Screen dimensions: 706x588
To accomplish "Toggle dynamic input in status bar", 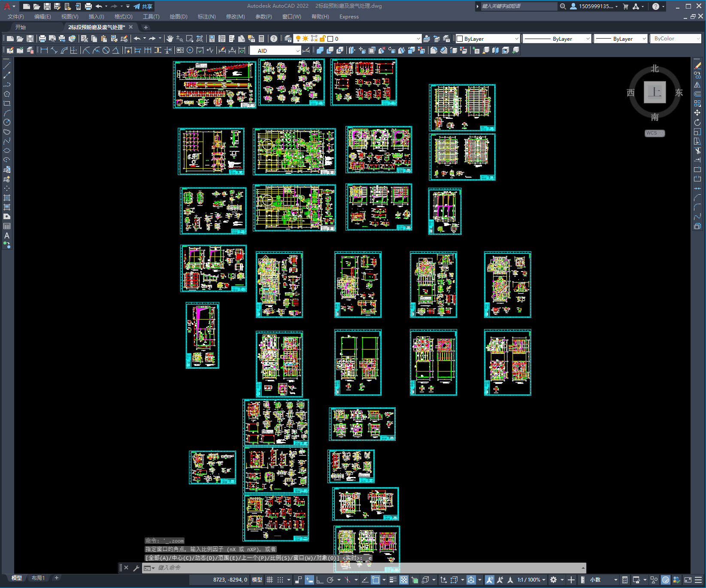I will point(309,580).
